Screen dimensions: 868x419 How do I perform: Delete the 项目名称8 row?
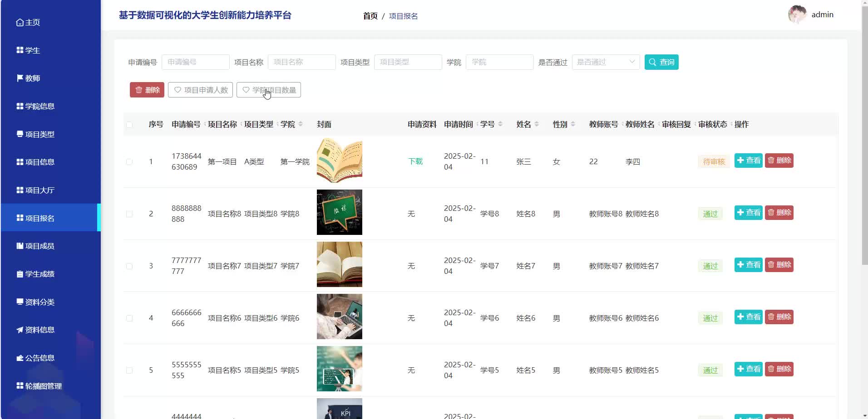click(x=779, y=213)
